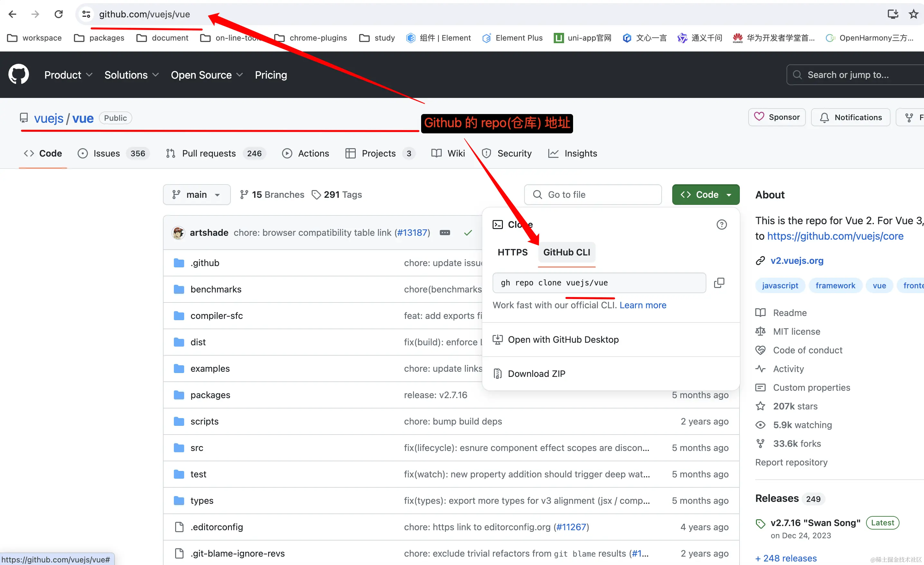Bookmark this page with star icon

913,14
